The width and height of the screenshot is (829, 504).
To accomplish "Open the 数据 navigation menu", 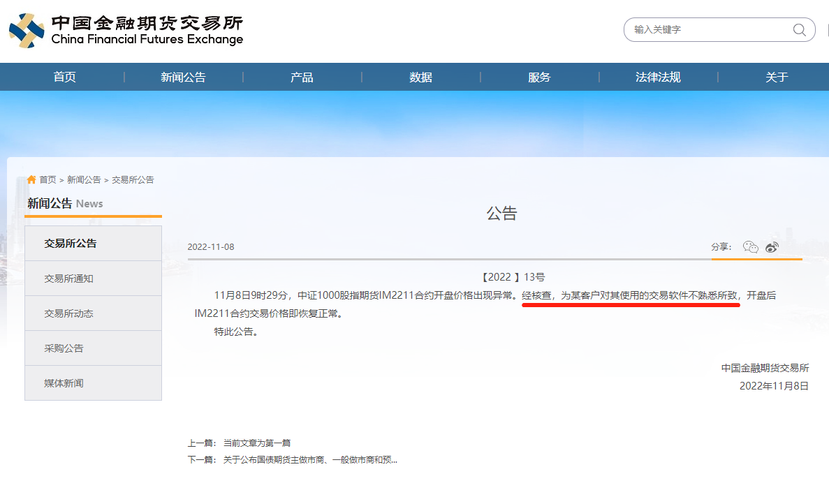I will click(420, 77).
